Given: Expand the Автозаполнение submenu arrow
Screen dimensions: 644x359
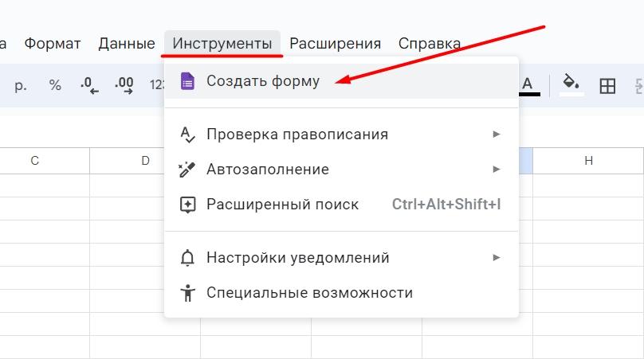Looking at the screenshot, I should (497, 170).
